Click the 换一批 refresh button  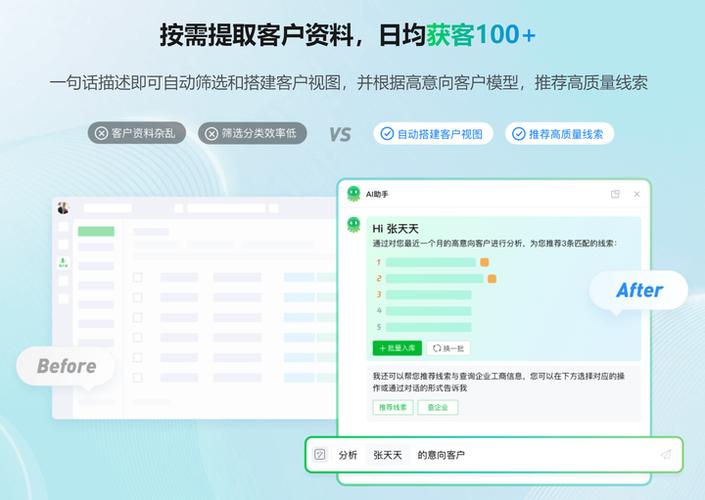pos(448,348)
